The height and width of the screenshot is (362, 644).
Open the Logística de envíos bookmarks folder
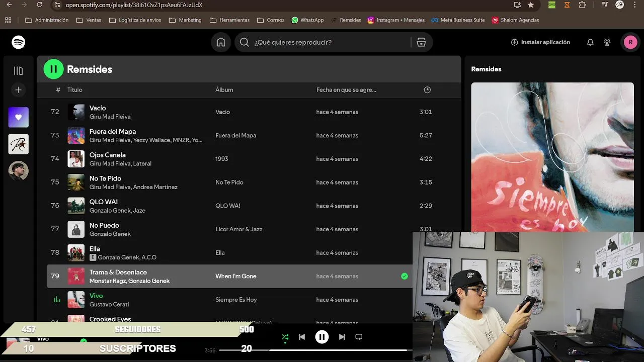click(x=135, y=20)
